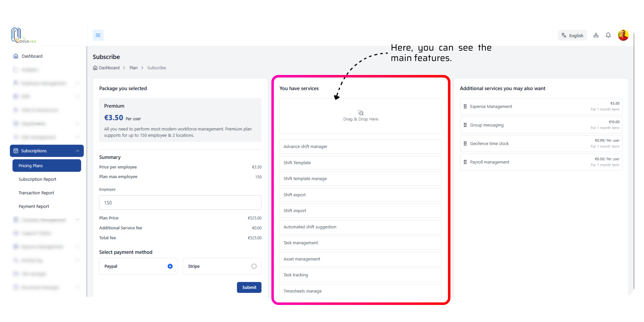Image resolution: width=644 pixels, height=322 pixels.
Task: Select the Paypal radio button
Action: pos(170,266)
